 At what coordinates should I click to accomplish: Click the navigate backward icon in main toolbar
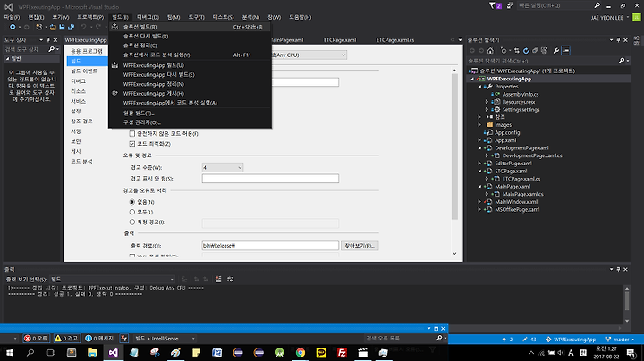click(13, 27)
